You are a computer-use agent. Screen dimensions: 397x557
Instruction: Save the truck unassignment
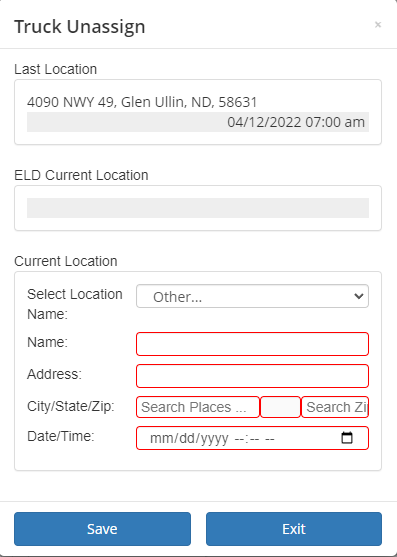click(x=102, y=529)
